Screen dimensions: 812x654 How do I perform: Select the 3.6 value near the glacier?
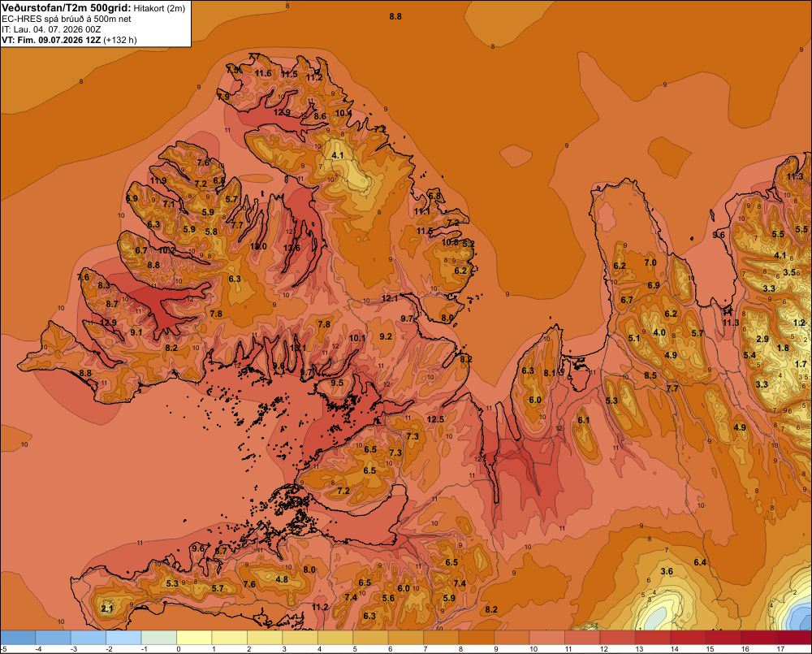click(667, 572)
